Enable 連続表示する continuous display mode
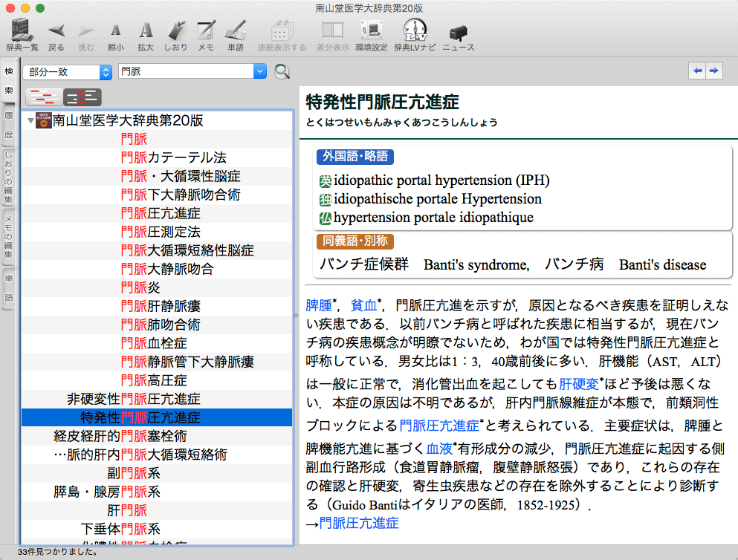The image size is (738, 560). tap(281, 33)
